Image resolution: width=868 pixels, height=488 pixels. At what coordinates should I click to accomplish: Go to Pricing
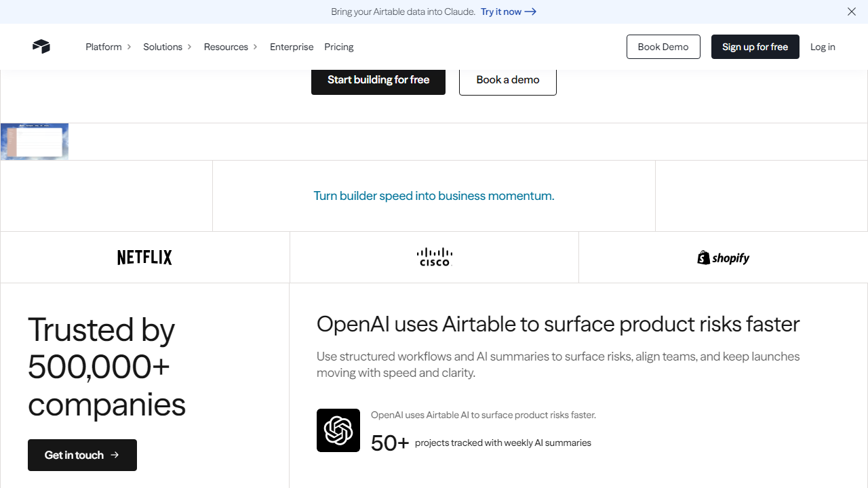coord(339,47)
